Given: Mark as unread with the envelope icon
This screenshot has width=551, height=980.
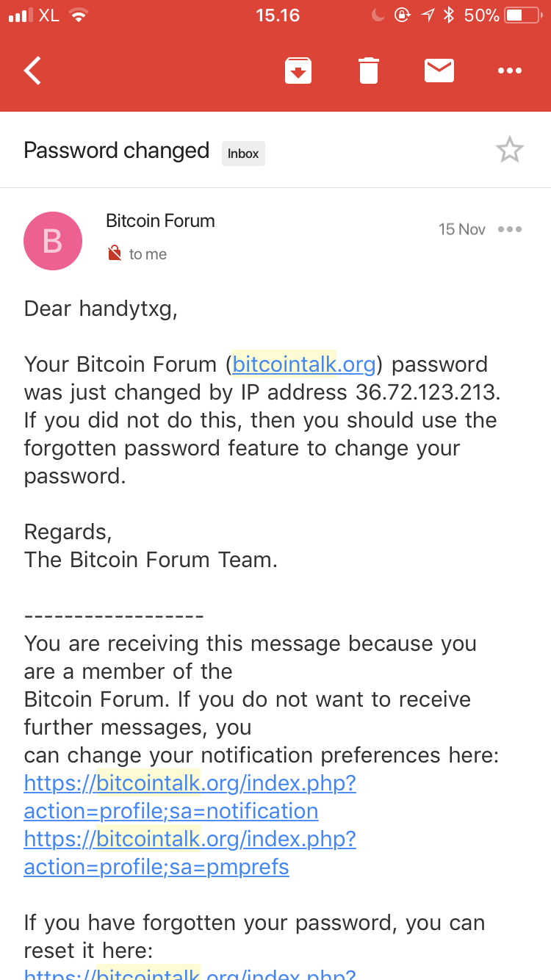Looking at the screenshot, I should click(439, 71).
